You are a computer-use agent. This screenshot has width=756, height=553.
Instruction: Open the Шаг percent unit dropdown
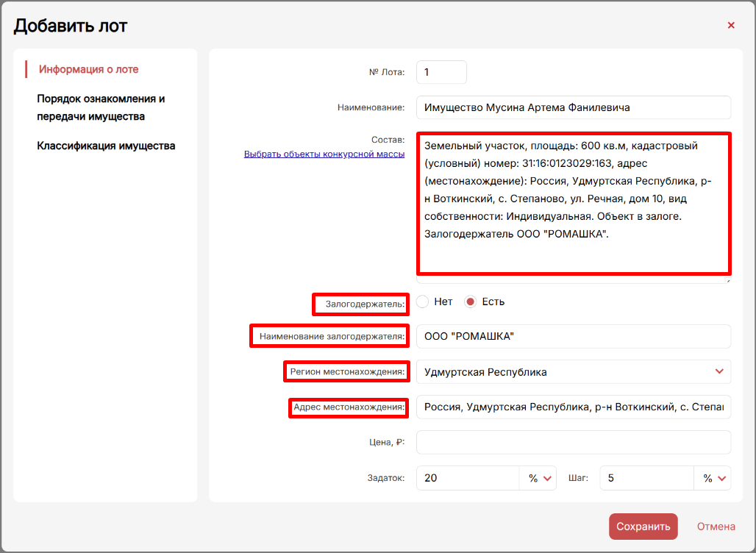[713, 478]
